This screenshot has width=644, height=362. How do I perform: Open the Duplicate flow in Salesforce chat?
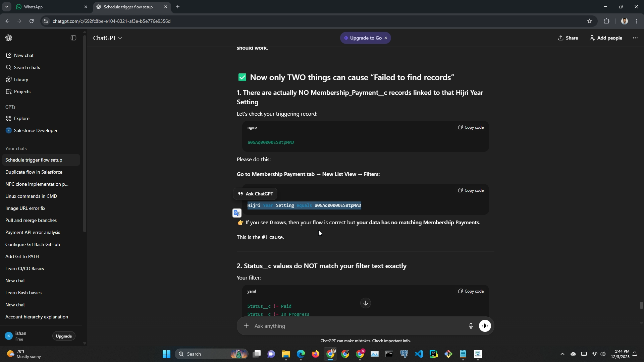(x=34, y=172)
